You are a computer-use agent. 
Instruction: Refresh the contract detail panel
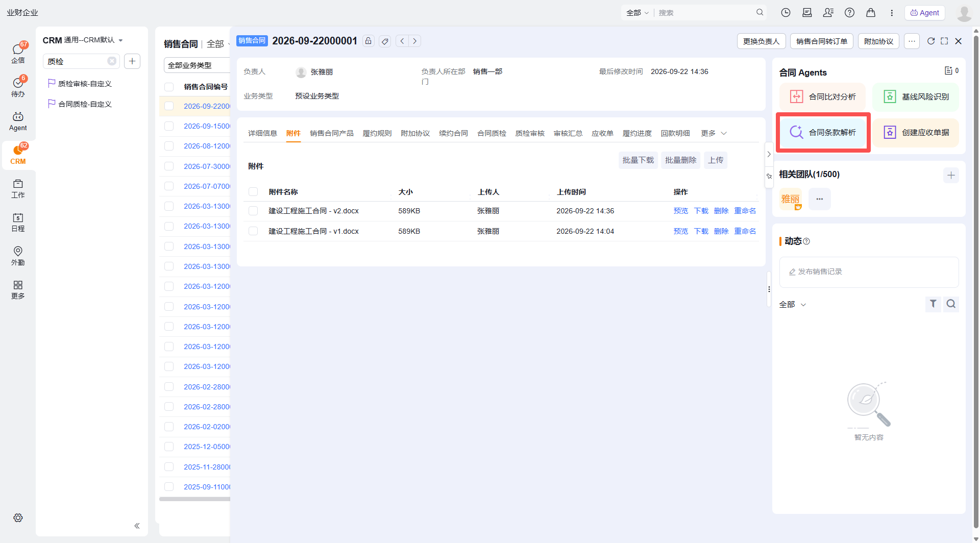pyautogui.click(x=930, y=41)
